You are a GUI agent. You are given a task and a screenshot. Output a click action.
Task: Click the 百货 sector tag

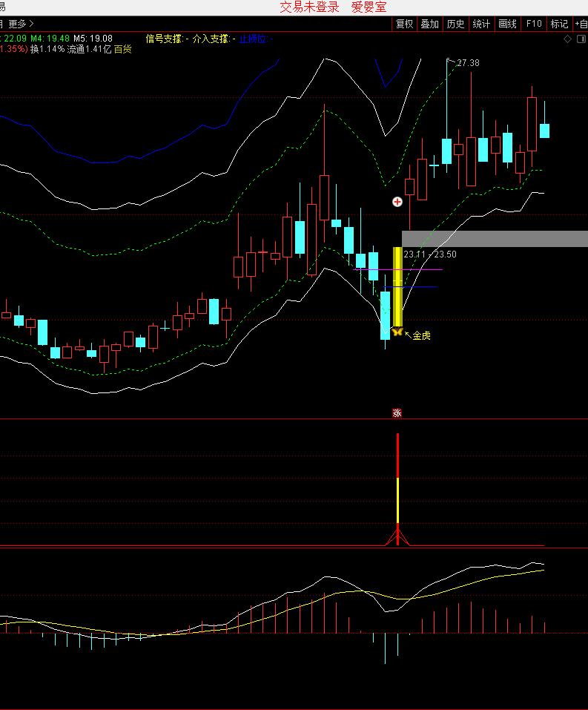(x=122, y=50)
